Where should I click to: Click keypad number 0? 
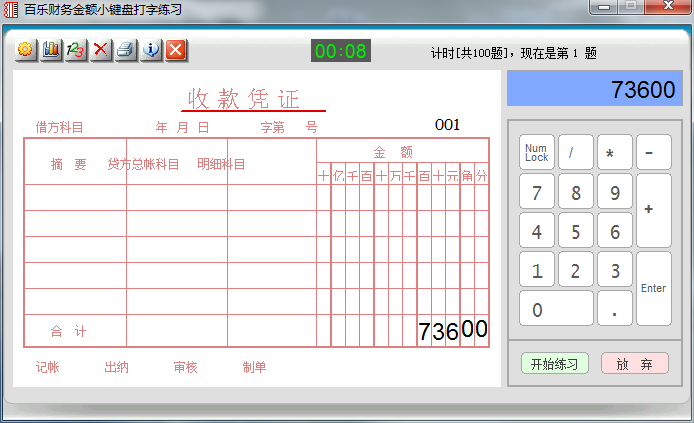pos(556,309)
